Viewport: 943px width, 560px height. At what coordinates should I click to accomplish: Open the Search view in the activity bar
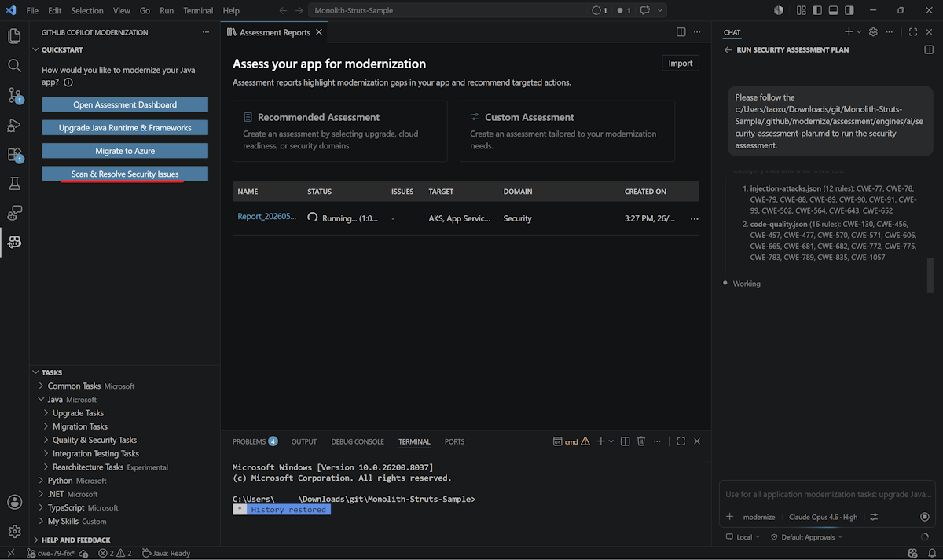[x=14, y=65]
